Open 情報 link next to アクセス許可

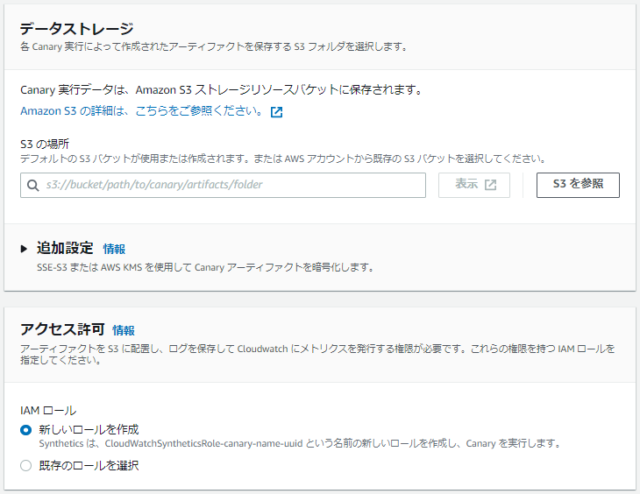click(x=123, y=330)
